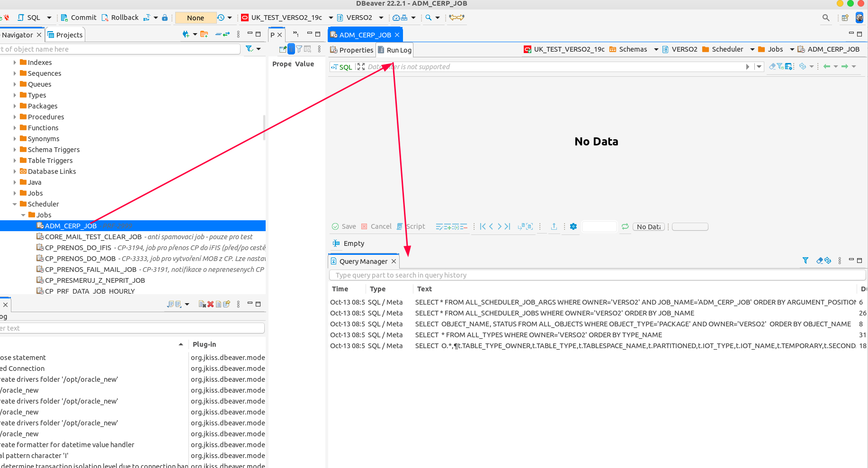This screenshot has width=868, height=468.
Task: Rollback the current transaction
Action: pyautogui.click(x=120, y=17)
